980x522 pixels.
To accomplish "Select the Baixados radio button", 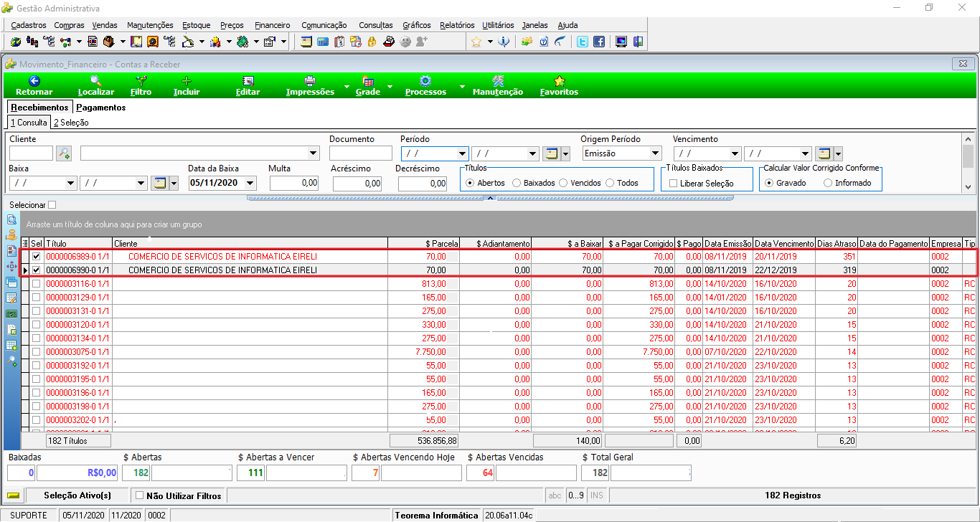I will tap(517, 183).
